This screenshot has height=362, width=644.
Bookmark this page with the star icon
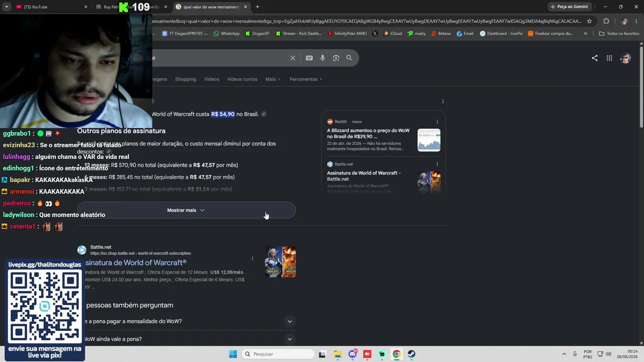(589, 21)
